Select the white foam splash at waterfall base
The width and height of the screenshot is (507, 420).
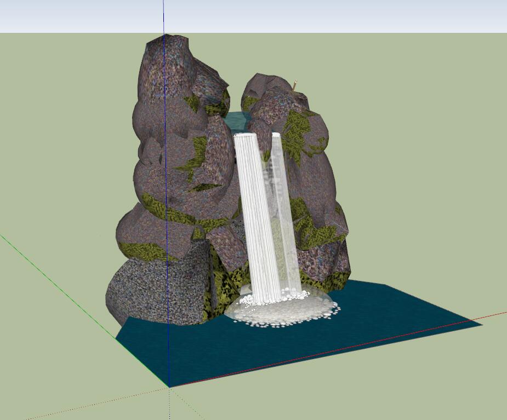(282, 310)
